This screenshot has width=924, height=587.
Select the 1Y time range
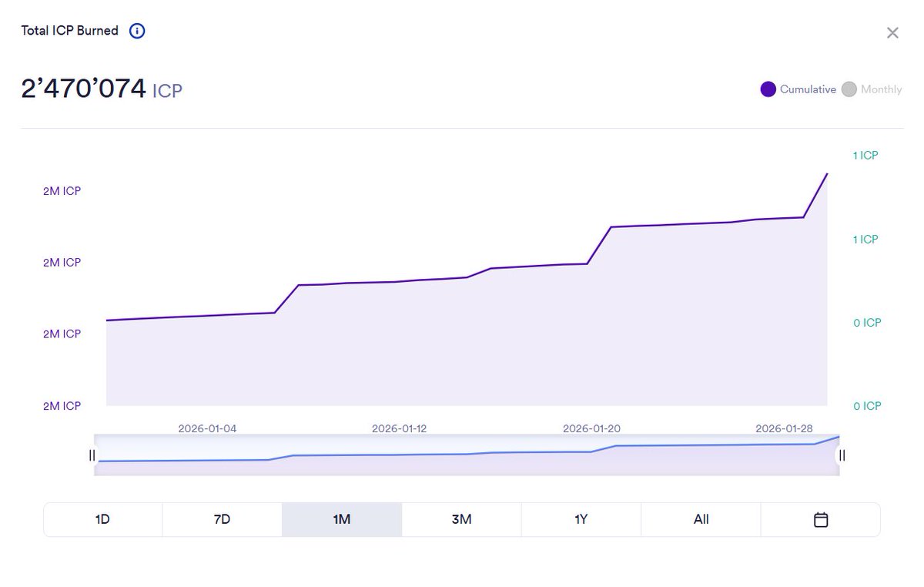581,519
